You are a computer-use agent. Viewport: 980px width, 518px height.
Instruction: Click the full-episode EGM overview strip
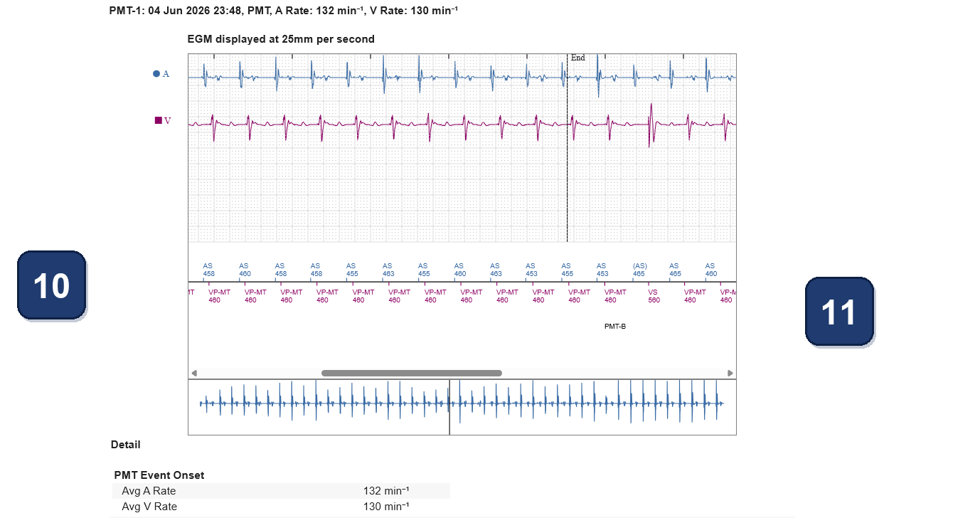click(x=462, y=407)
